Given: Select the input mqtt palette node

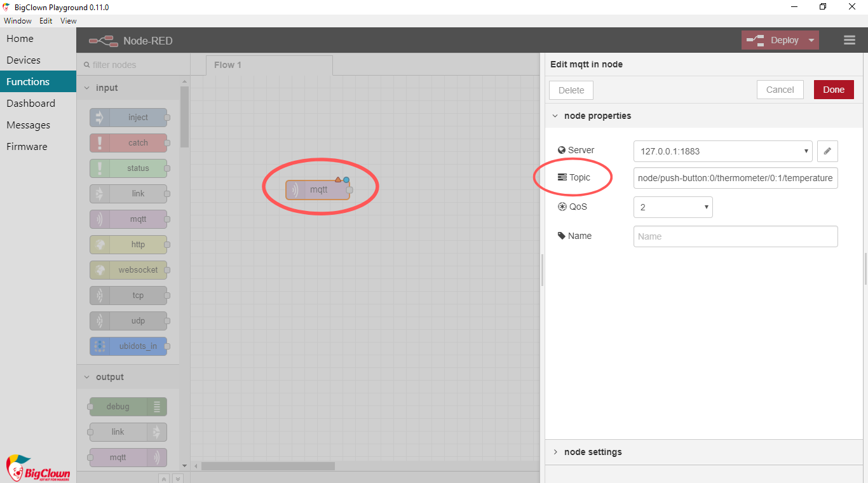Looking at the screenshot, I should (128, 219).
